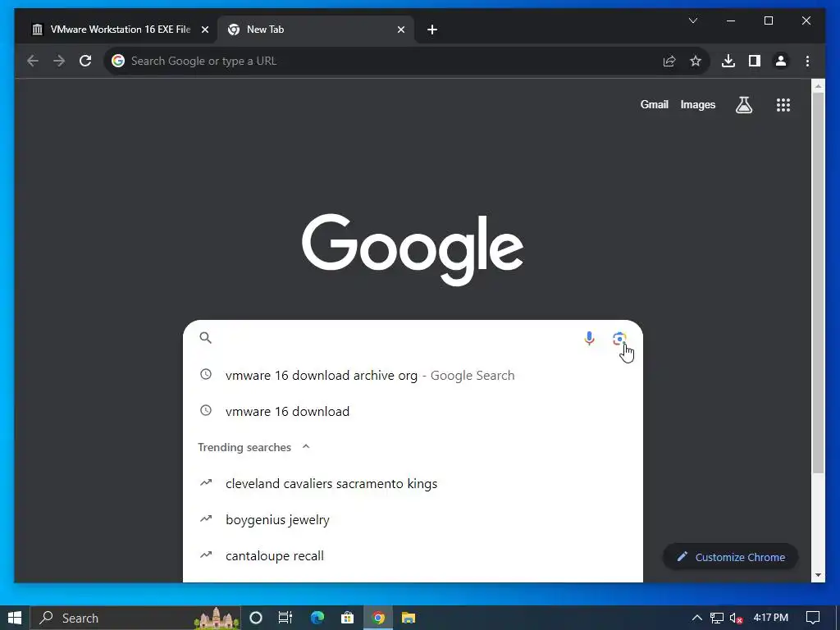Viewport: 840px width, 630px height.
Task: Open the Chrome profile avatar
Action: 781,61
